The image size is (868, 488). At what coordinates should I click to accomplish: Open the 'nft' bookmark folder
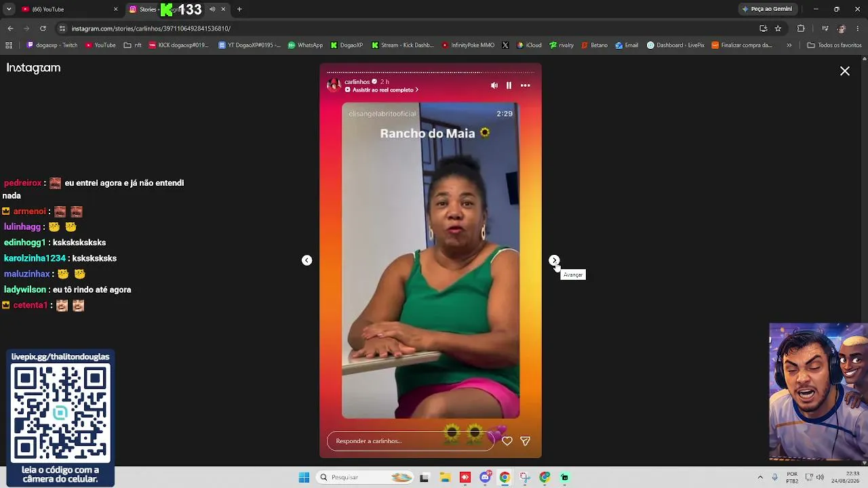coord(133,45)
